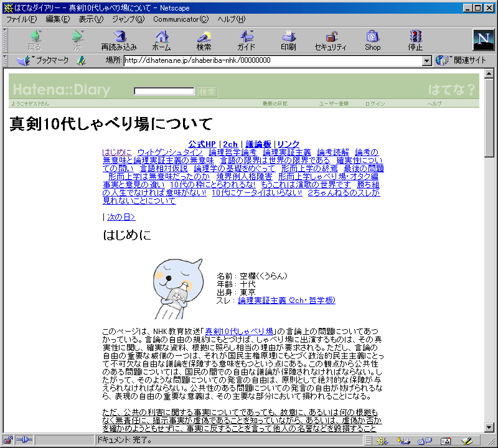Open the ジャンプ(G) menu
This screenshot has width=498, height=448.
pos(128,19)
